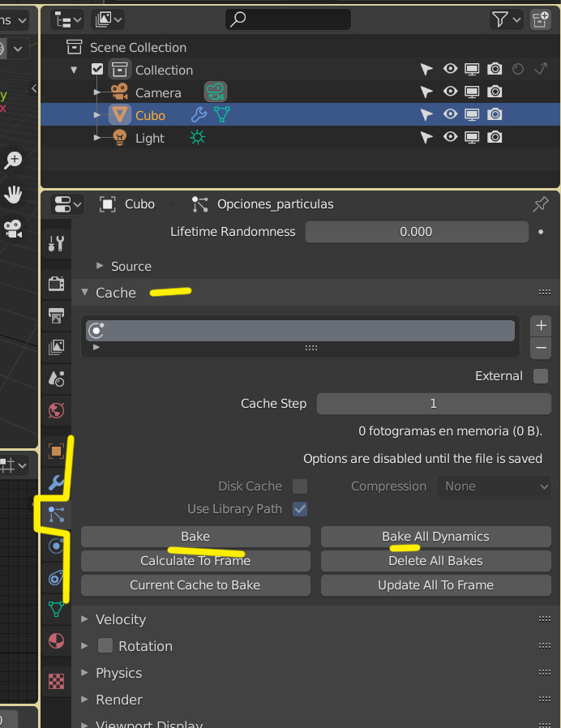
Task: Click the Cache Step value field
Action: click(434, 404)
